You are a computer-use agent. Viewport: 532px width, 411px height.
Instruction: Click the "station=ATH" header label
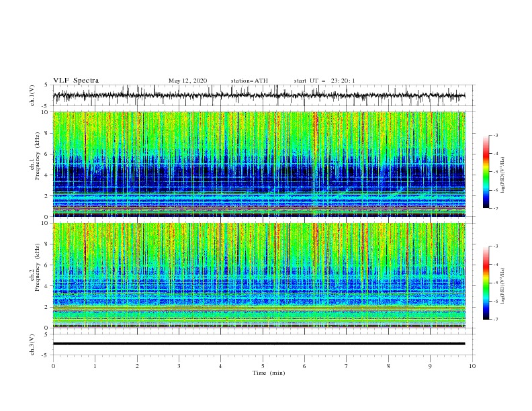point(249,81)
